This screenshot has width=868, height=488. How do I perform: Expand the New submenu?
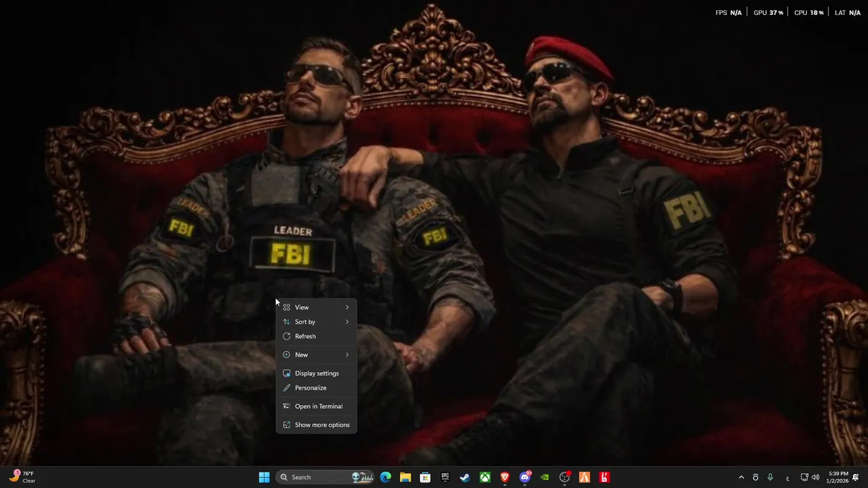point(316,354)
